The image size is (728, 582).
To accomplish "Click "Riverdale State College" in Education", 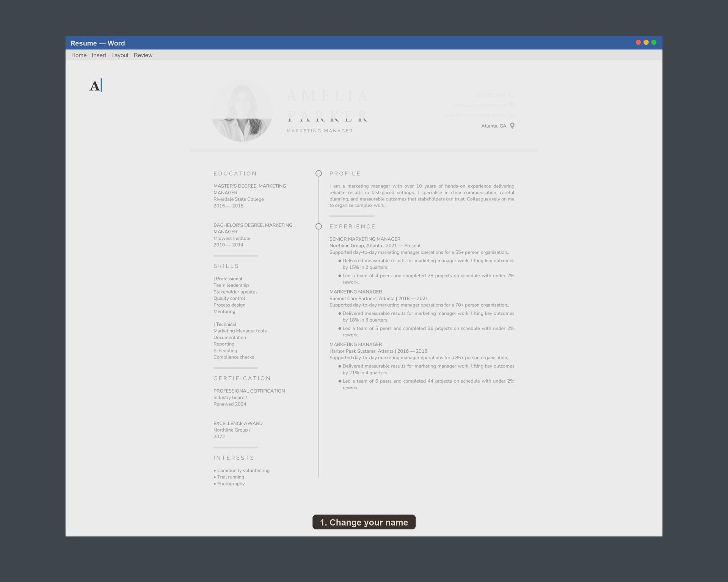I will (x=238, y=199).
